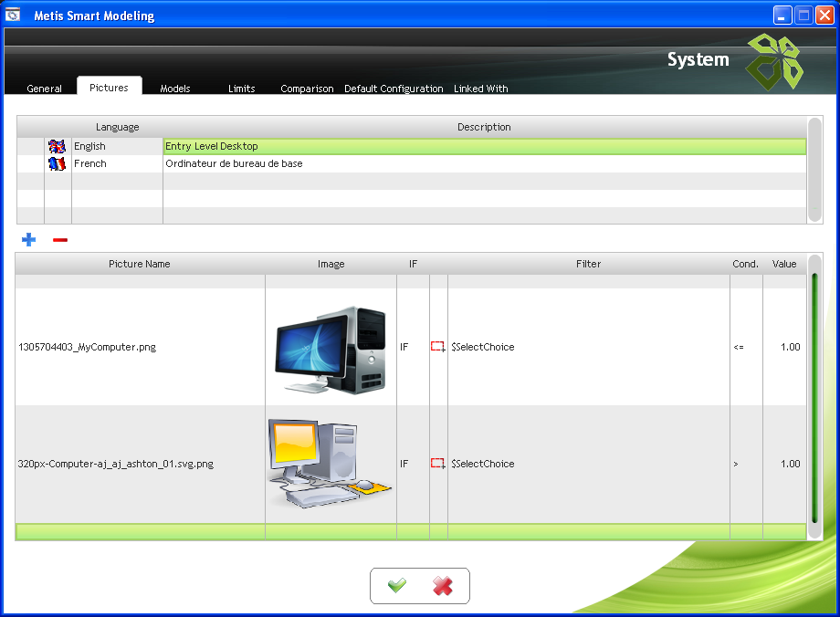Switch to the Linked With tab
This screenshot has height=617, width=840.
pos(481,89)
